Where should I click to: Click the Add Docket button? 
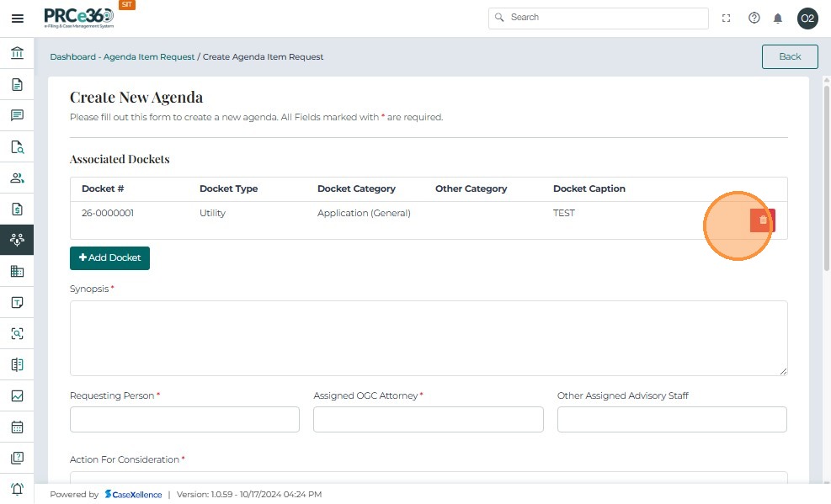[x=109, y=257]
